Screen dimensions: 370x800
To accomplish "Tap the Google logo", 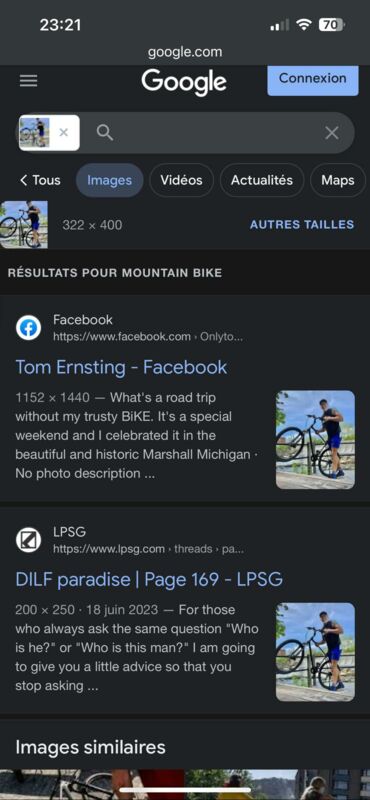I will pos(184,82).
